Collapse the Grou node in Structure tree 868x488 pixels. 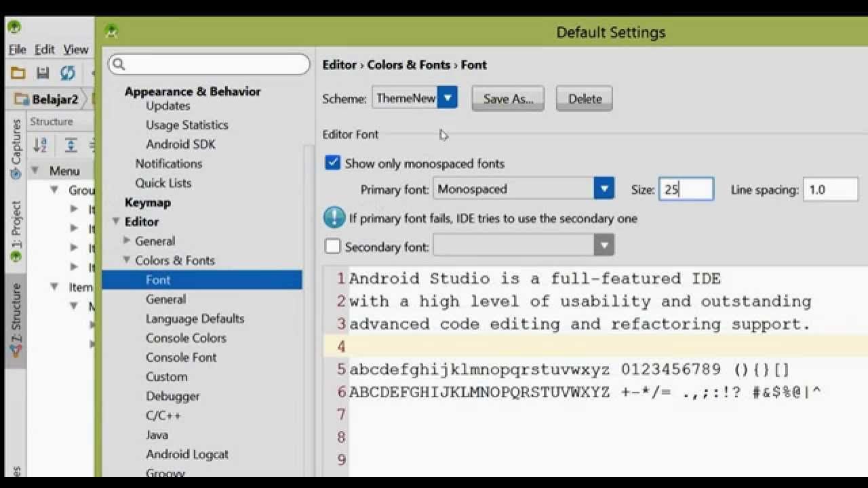[54, 190]
